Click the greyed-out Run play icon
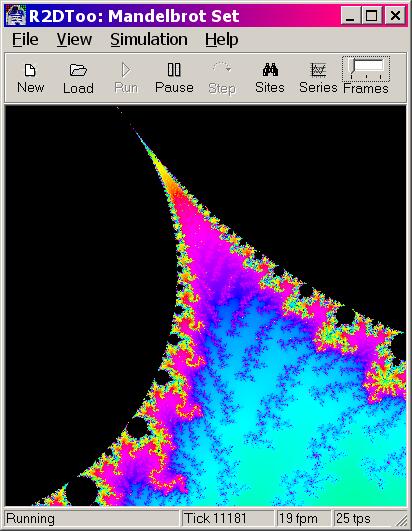The image size is (412, 531). [126, 70]
